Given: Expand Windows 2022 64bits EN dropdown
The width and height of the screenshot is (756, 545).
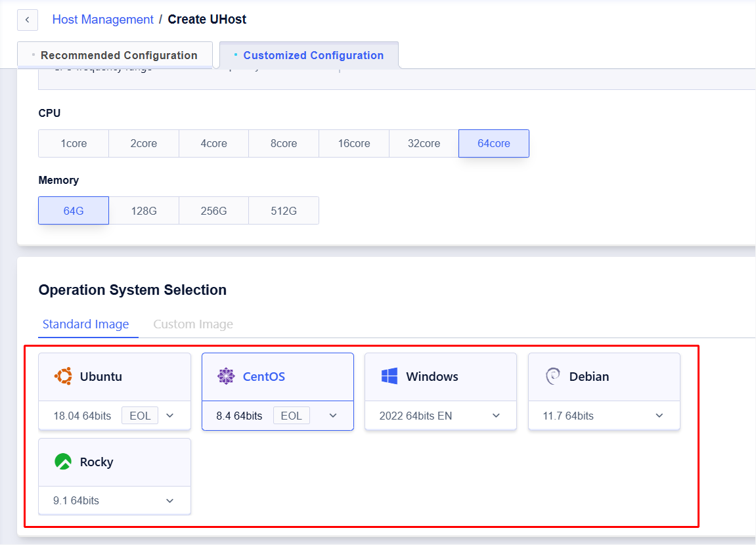Looking at the screenshot, I should point(441,416).
